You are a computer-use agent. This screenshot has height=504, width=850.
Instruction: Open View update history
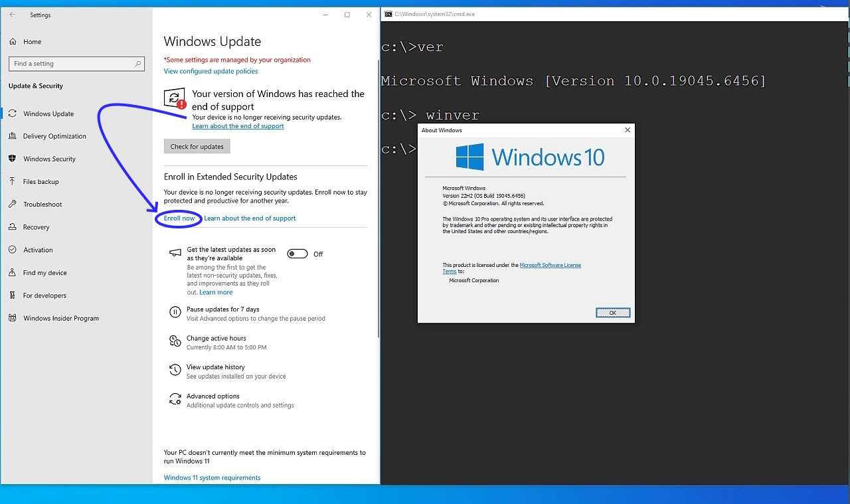215,367
